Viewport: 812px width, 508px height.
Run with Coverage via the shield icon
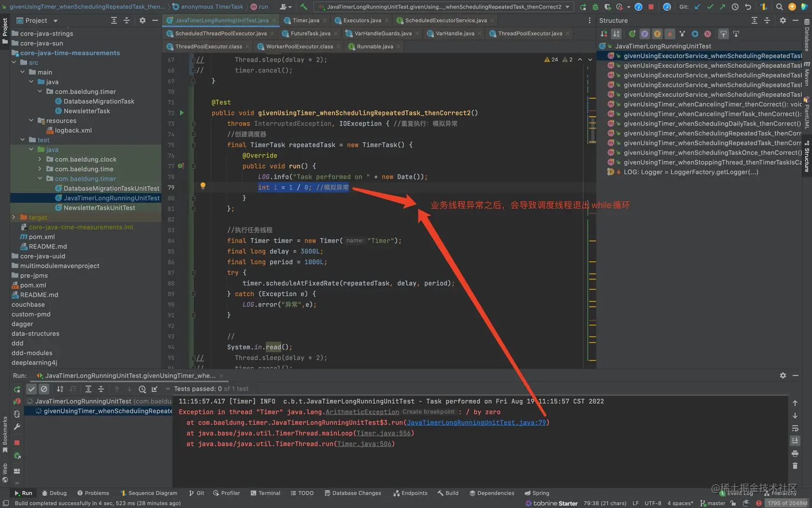[607, 7]
